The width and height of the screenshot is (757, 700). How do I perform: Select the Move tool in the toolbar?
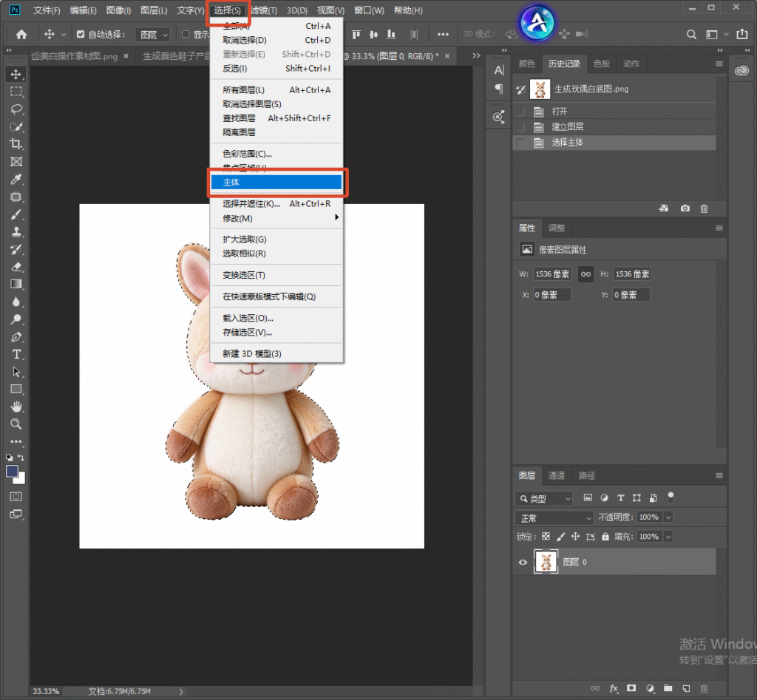coord(16,75)
